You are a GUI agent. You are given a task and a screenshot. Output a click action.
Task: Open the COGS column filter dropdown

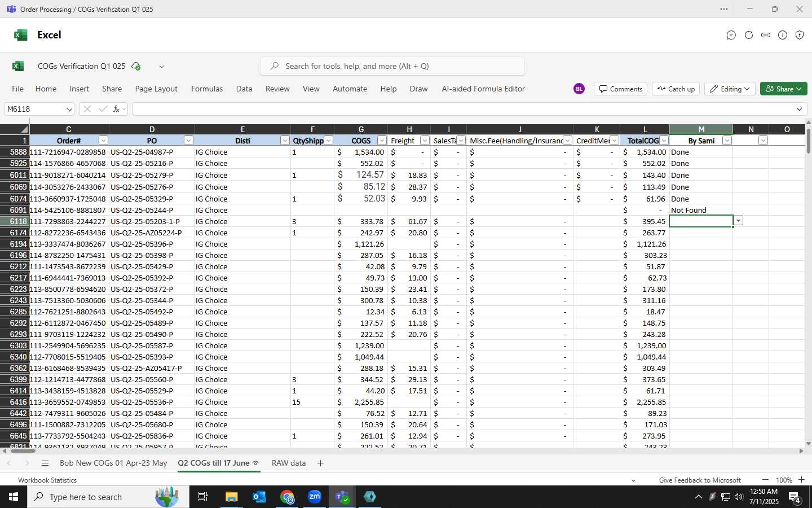click(382, 141)
